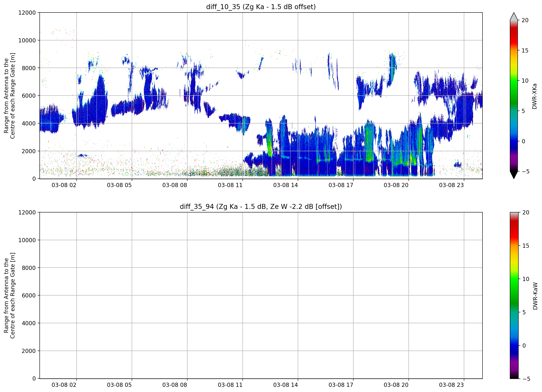Screen dimensions: 542x392
Task: Click the '03-08 02' tick under the top plot
Action: [64, 185]
